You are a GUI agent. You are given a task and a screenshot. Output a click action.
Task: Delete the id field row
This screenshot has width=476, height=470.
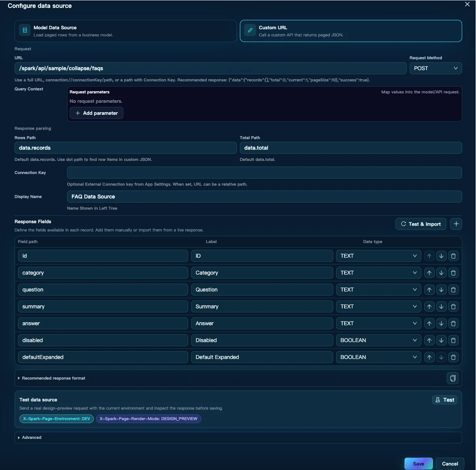pos(453,256)
